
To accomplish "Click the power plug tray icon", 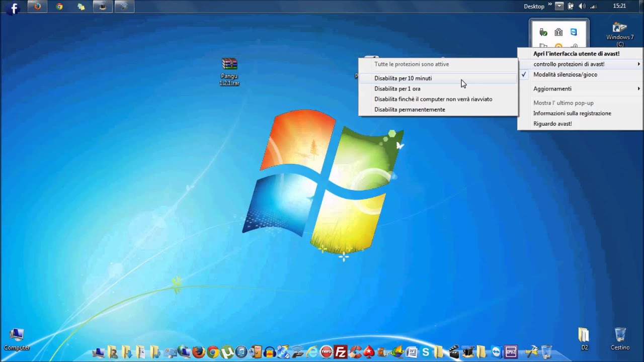I will [x=571, y=6].
